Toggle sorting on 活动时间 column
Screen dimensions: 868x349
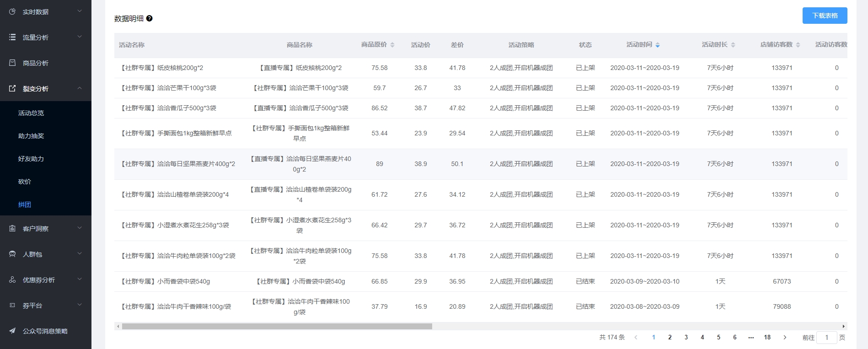tap(657, 45)
